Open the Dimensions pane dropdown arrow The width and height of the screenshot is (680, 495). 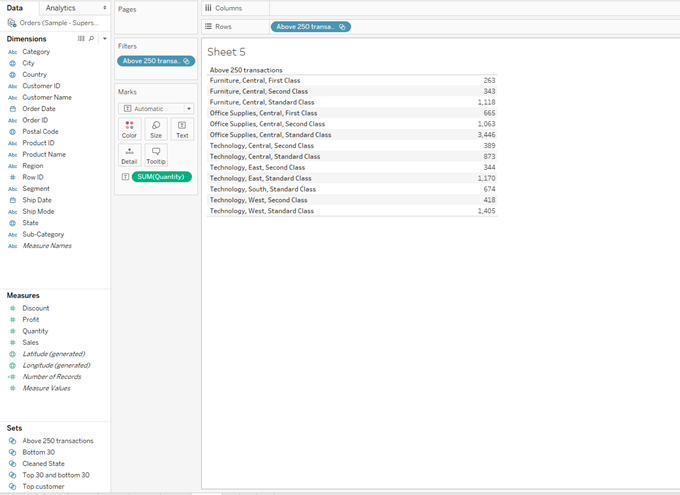105,39
